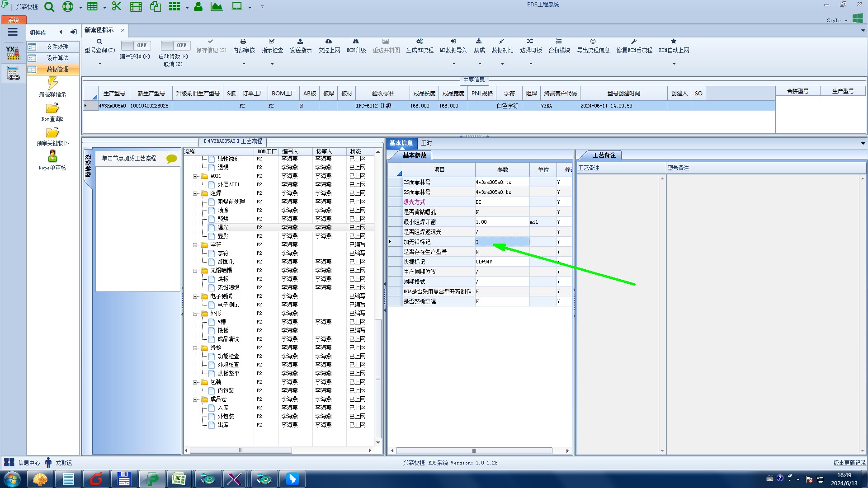Click the 发送指示 toolbar icon
The height and width of the screenshot is (488, 868).
pos(300,42)
